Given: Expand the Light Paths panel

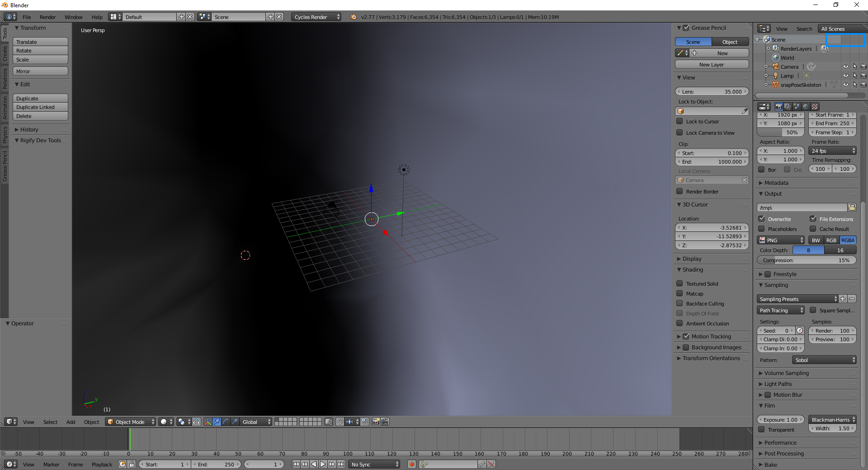Looking at the screenshot, I should [778, 384].
